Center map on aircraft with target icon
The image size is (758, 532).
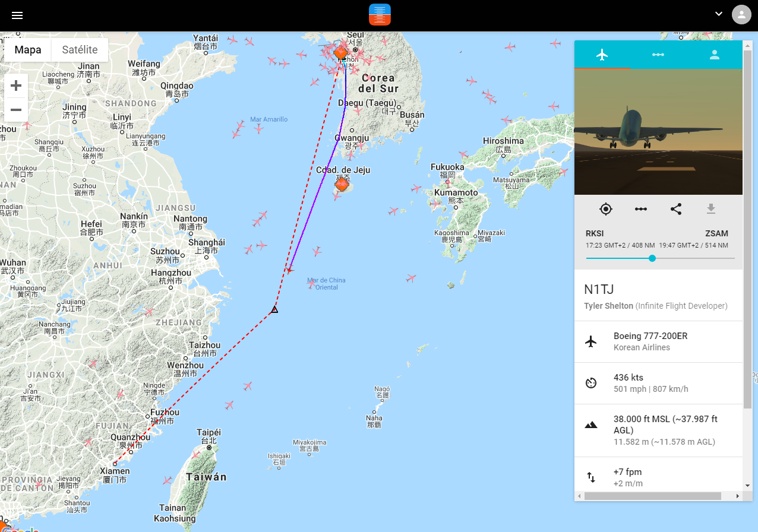click(x=606, y=209)
